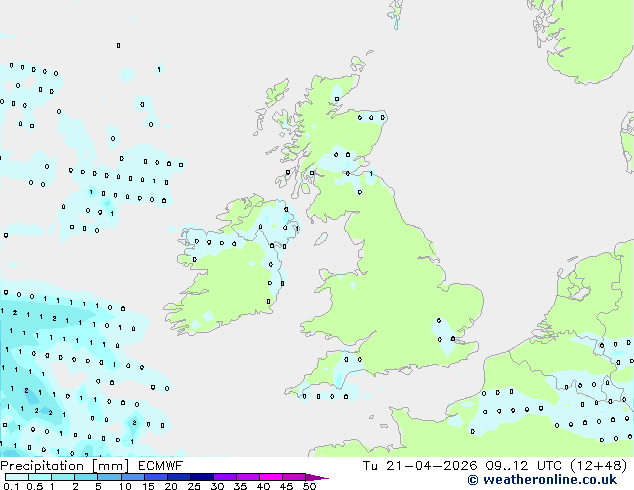Screen dimensions: 634x490
Task: Click the 10–15 mm legend color band
Action: pyautogui.click(x=133, y=477)
